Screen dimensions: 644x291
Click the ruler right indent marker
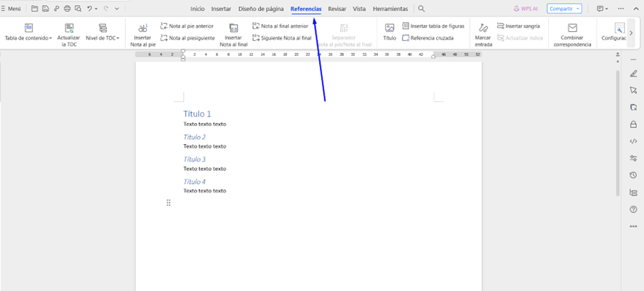(x=433, y=57)
